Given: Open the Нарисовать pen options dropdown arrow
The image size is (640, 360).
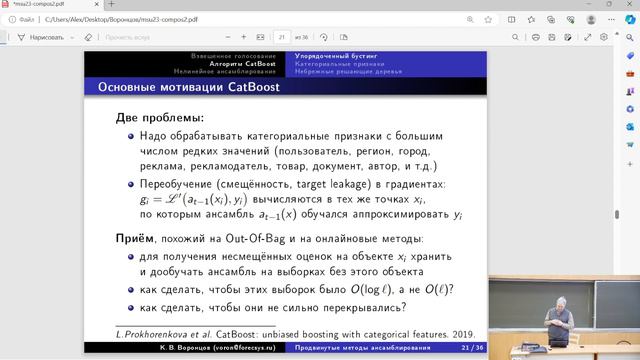Looking at the screenshot, I should coord(72,37).
